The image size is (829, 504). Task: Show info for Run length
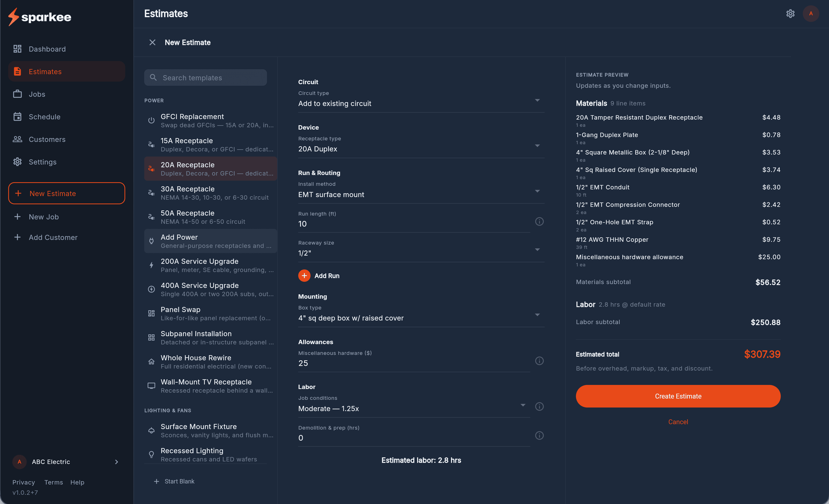(x=539, y=221)
